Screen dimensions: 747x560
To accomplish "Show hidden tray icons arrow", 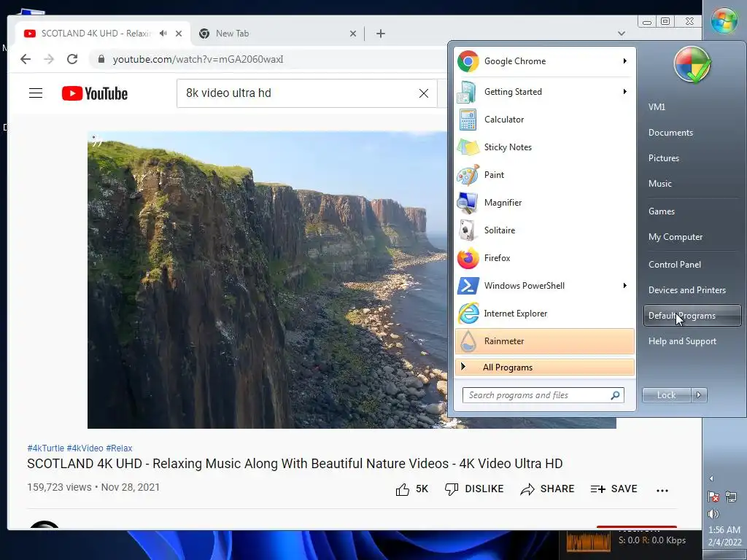I will click(711, 478).
